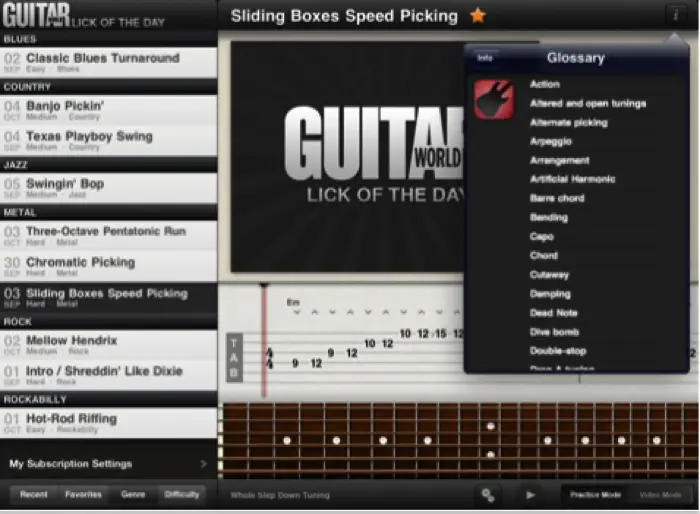The image size is (700, 514).
Task: Open Arrangement glossary entry
Action: point(559,160)
